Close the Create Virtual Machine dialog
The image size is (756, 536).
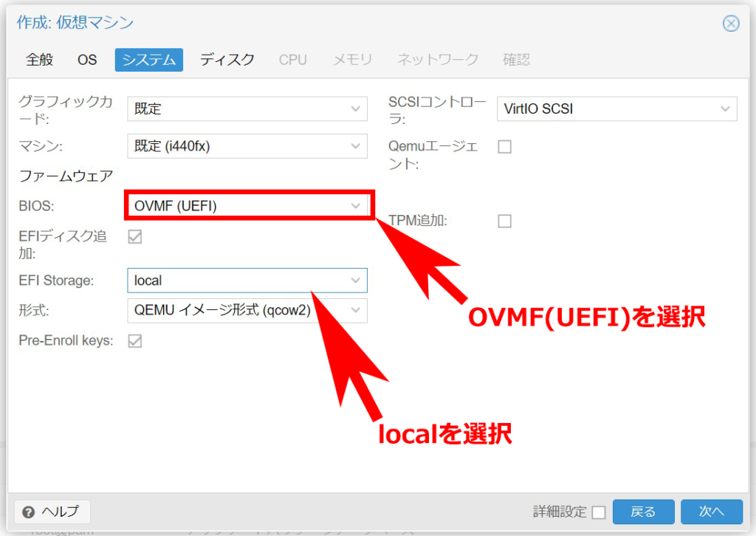pos(731,23)
